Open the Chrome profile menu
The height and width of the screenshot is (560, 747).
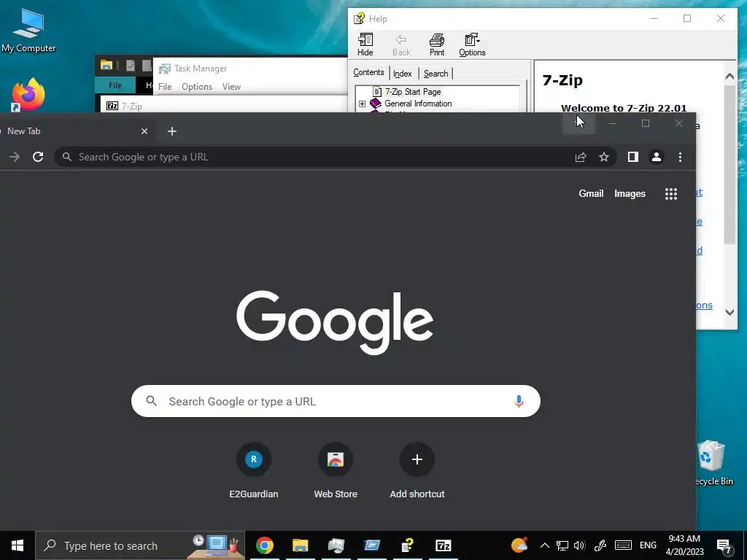point(656,157)
